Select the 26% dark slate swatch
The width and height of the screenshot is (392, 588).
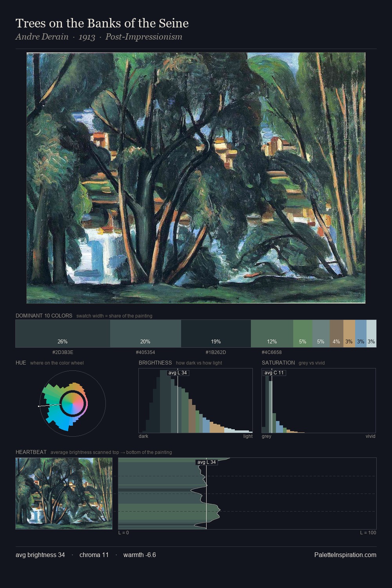click(63, 333)
